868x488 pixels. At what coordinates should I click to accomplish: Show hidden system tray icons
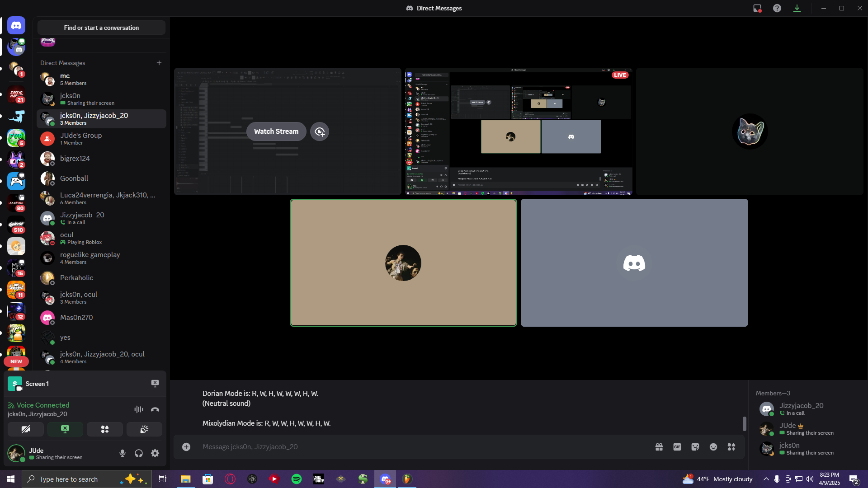pos(766,479)
